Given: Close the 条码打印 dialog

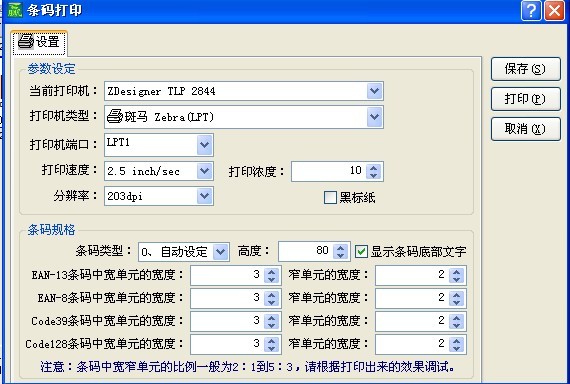Looking at the screenshot, I should (x=554, y=11).
